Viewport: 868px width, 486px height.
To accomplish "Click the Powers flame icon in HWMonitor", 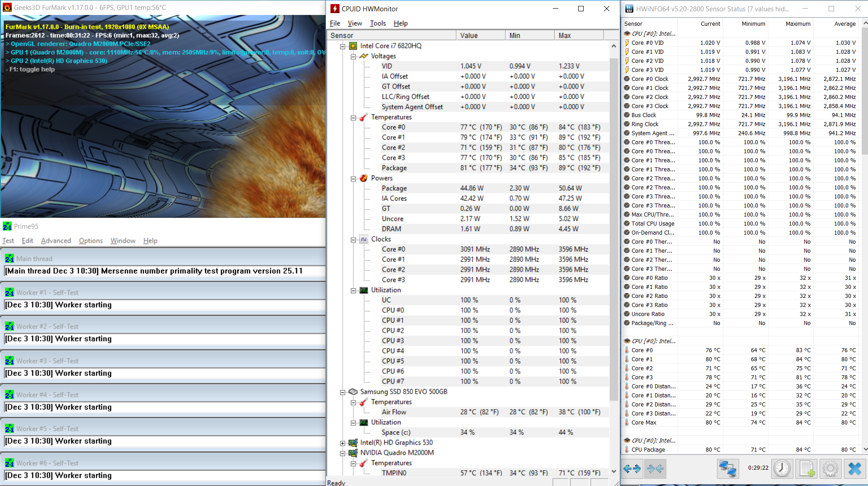I will (364, 178).
